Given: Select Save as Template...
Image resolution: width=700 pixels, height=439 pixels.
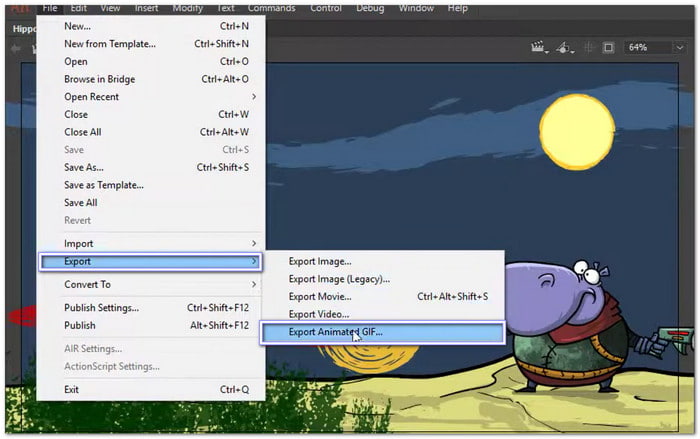Looking at the screenshot, I should tap(151, 185).
